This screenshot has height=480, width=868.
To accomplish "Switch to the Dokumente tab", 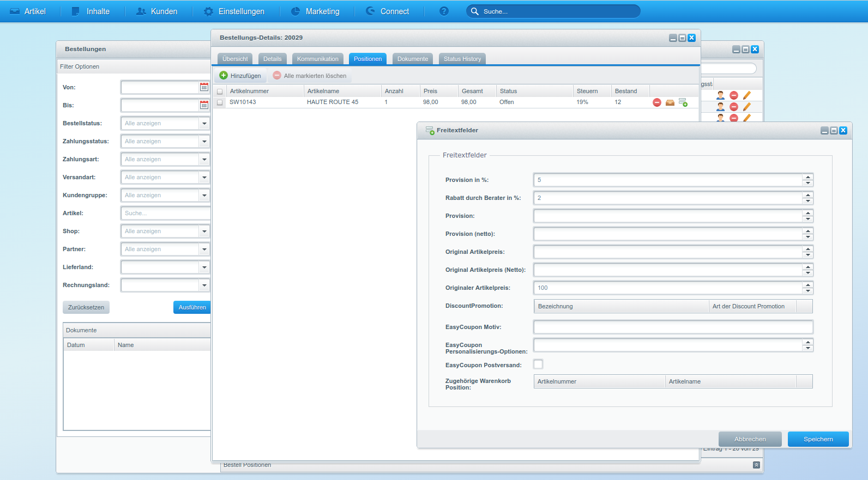I will (x=413, y=59).
